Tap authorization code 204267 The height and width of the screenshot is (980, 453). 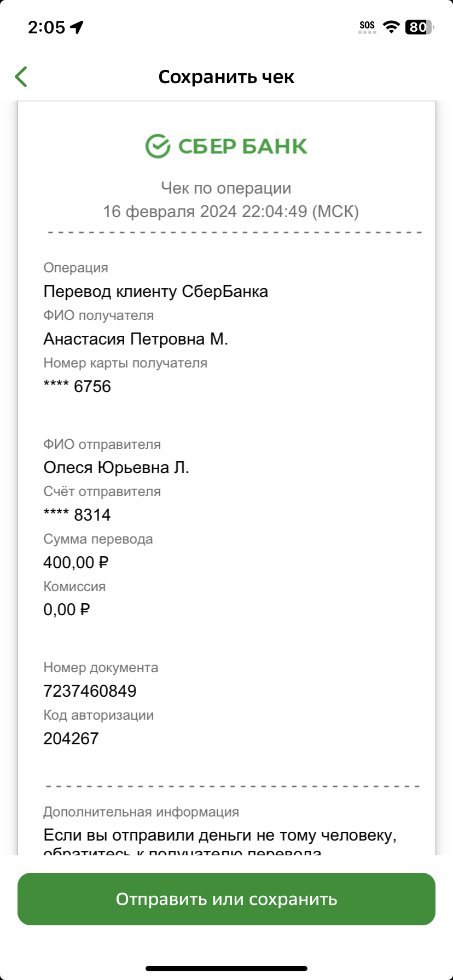[x=71, y=738]
